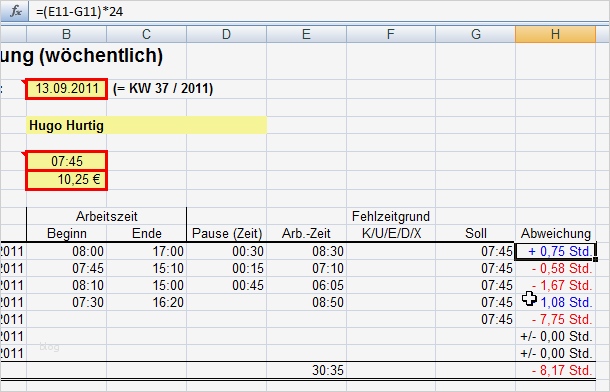Select the Arb.-Zeit cell 06:05
The image size is (610, 392).
307,285
